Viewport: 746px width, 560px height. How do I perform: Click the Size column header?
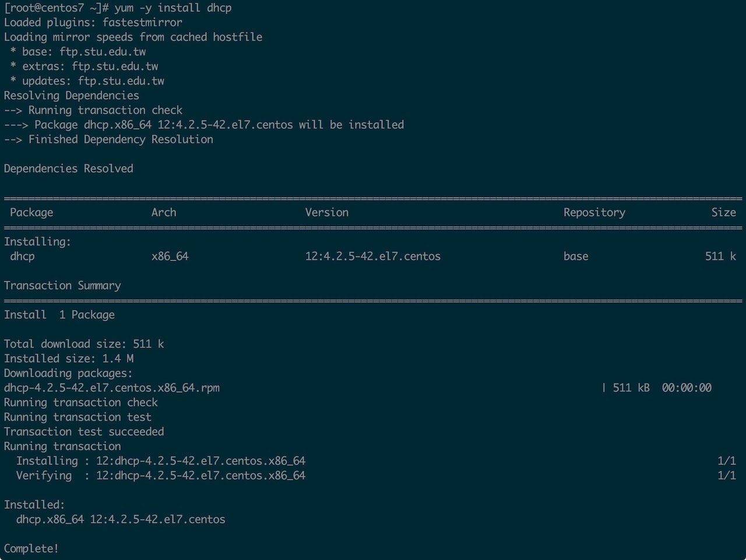pos(724,212)
